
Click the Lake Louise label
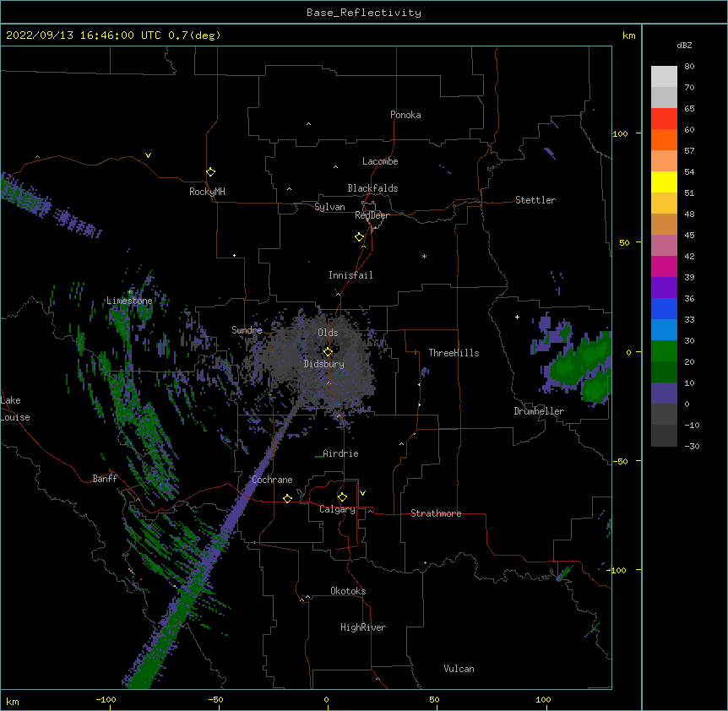[15, 409]
